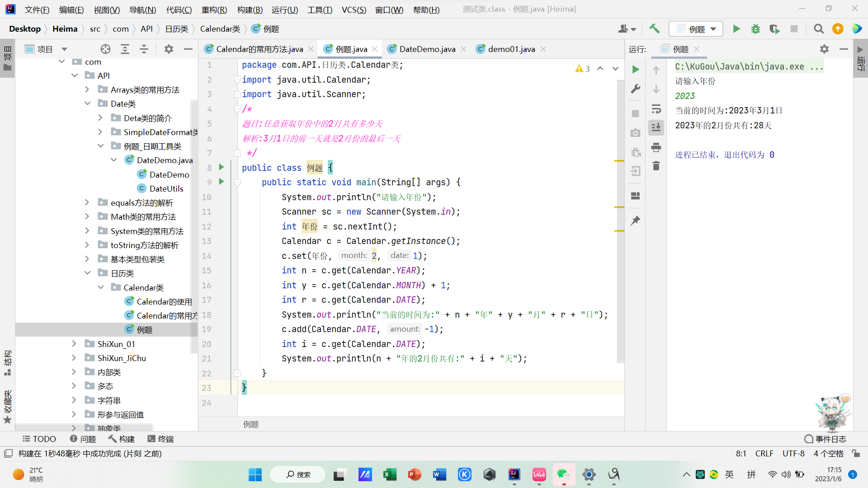Toggle scroll to end in console
The height and width of the screenshot is (488, 868).
point(656,127)
